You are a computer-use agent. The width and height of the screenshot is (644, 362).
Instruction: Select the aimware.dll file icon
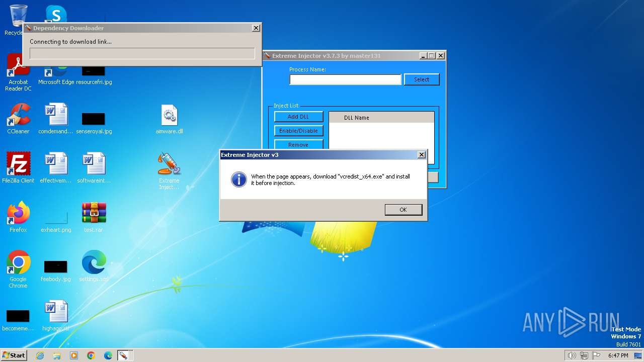(169, 119)
